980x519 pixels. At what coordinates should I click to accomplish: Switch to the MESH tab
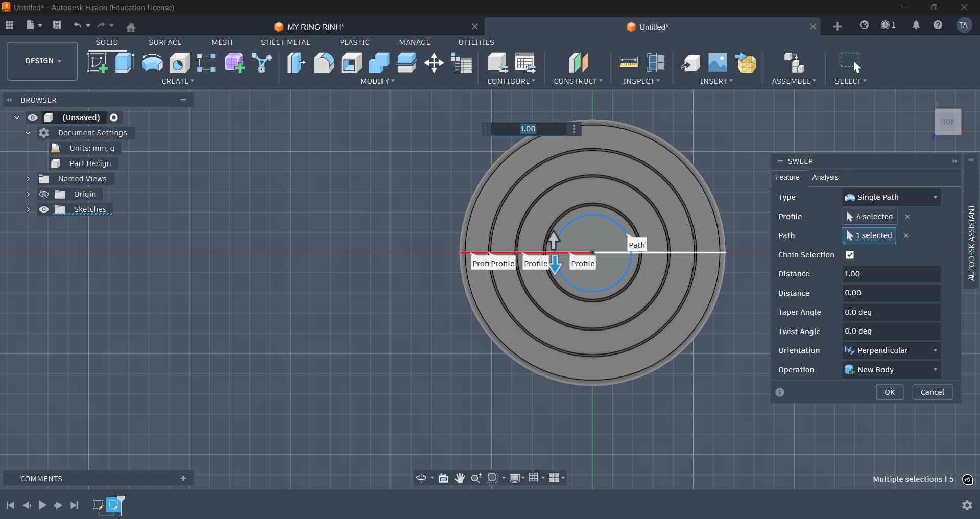coord(222,42)
